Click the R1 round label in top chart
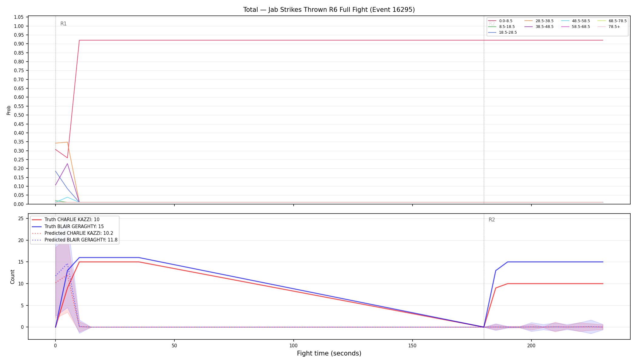The height and width of the screenshot is (364, 637). 63,24
